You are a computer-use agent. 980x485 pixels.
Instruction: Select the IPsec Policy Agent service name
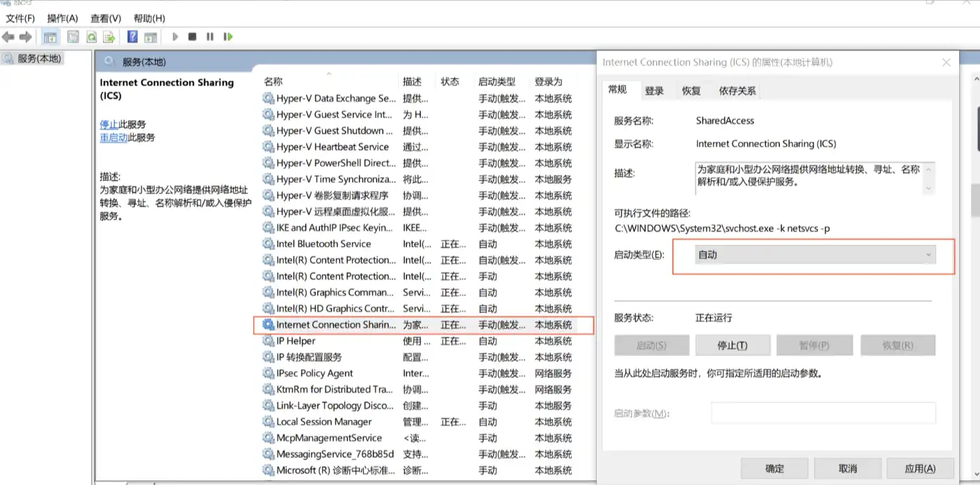point(314,373)
